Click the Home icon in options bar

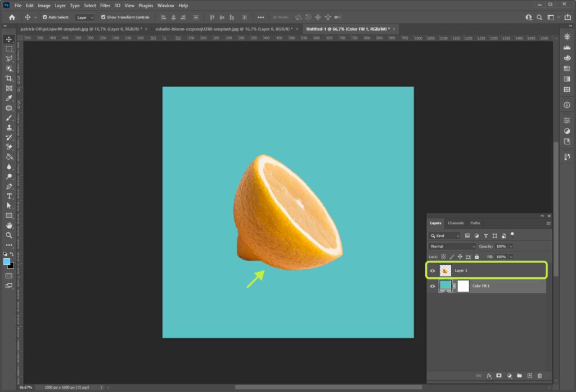point(12,17)
